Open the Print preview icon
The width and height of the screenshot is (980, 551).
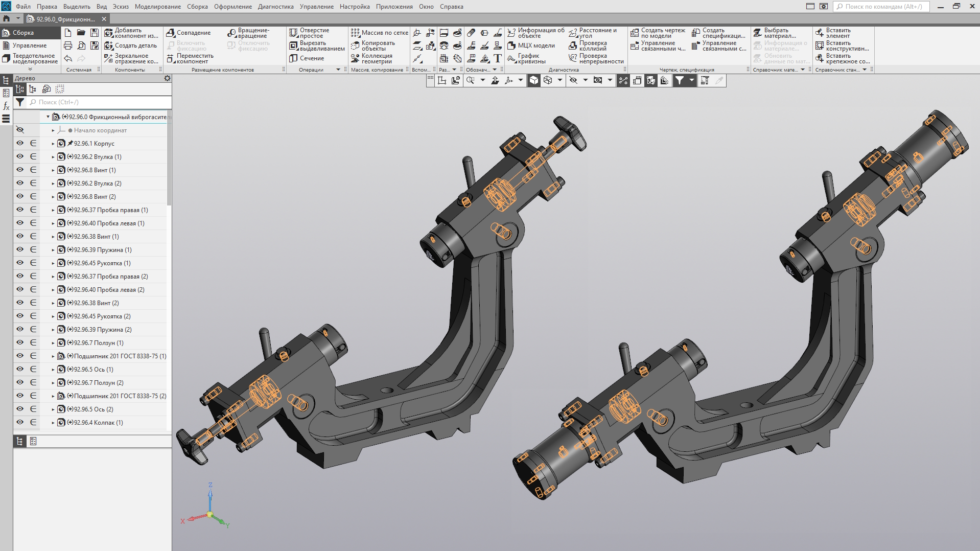point(81,45)
